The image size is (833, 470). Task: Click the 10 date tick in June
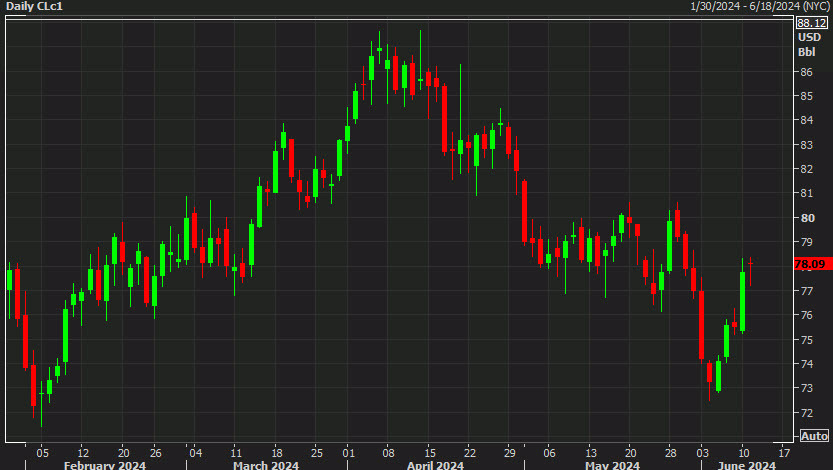tap(743, 453)
